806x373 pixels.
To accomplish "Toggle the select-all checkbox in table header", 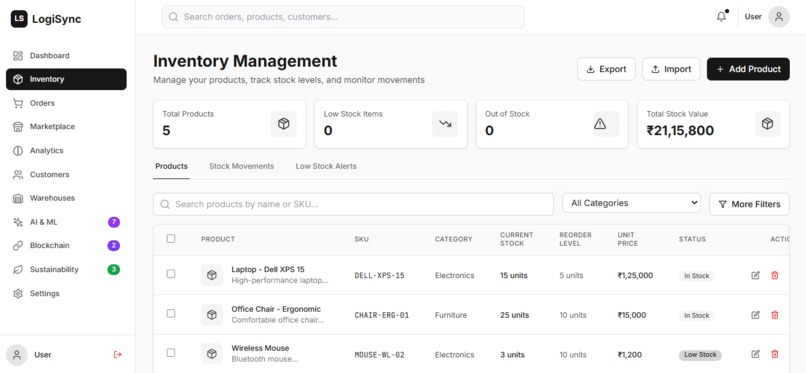I will point(171,238).
